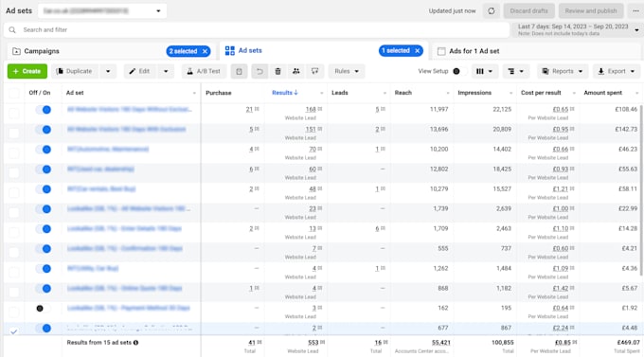Open the Leads column header menu arrow

coord(385,93)
